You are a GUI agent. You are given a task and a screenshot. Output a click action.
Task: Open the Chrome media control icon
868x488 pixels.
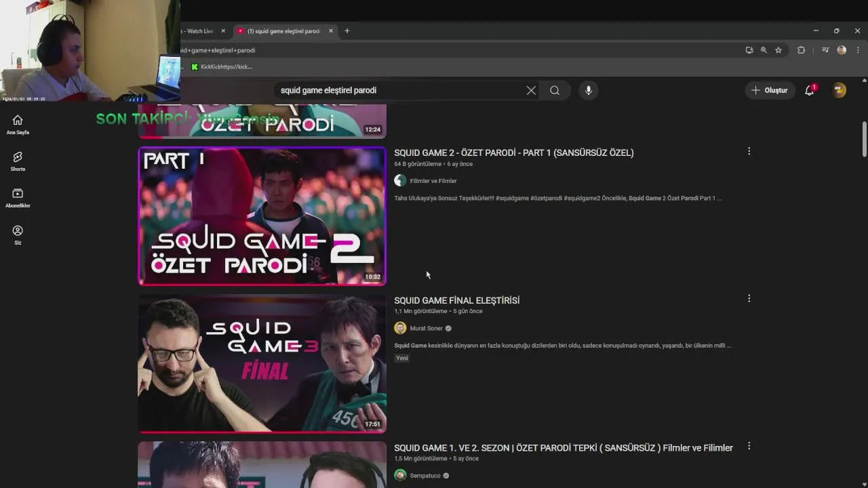(x=825, y=50)
